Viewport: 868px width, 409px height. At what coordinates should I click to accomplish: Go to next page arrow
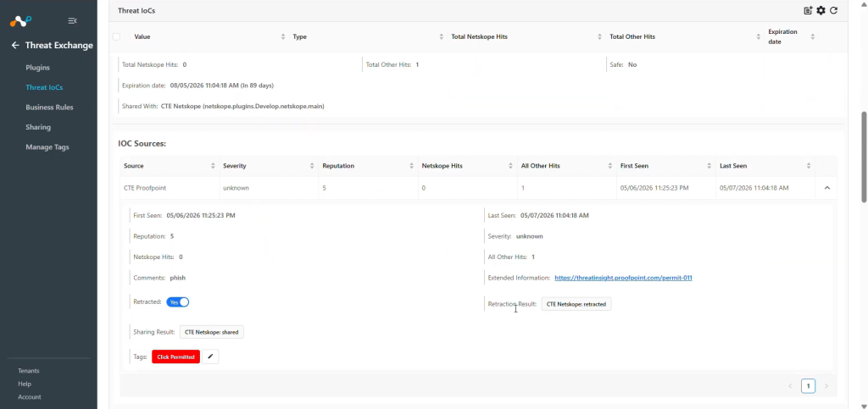pos(826,386)
